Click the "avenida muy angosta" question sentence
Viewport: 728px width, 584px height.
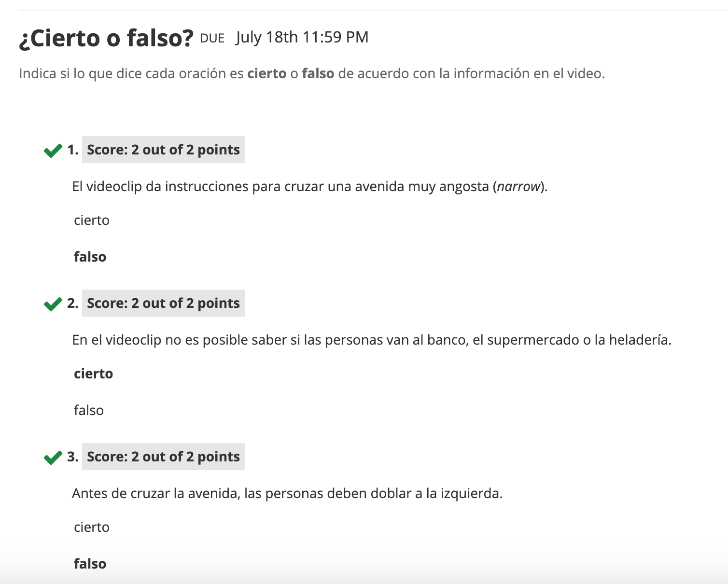pyautogui.click(x=309, y=187)
